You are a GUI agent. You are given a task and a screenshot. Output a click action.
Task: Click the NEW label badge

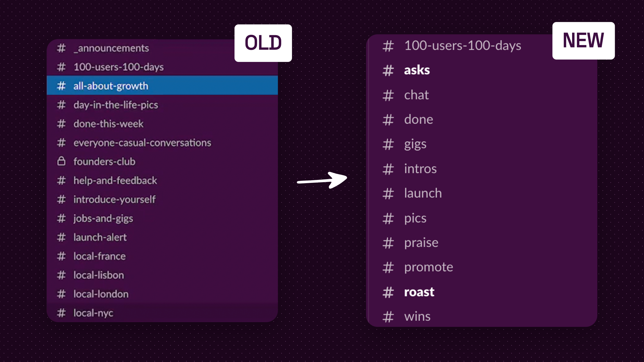(x=583, y=40)
